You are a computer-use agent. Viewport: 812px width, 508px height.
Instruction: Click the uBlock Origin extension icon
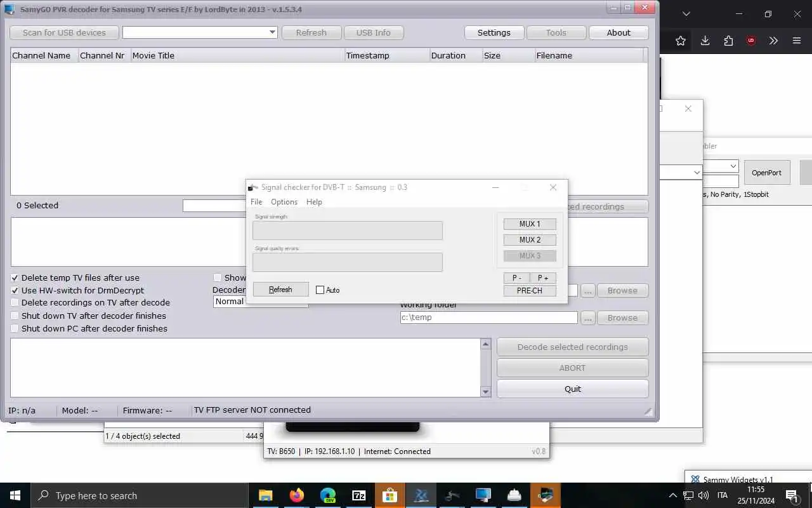(751, 41)
